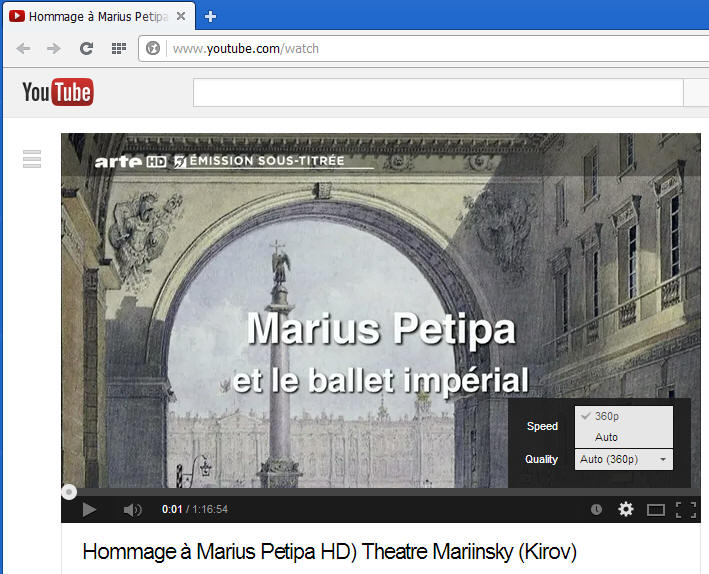Viewport: 709px width, 574px height.
Task: Click the Watch Later clock icon
Action: (596, 510)
